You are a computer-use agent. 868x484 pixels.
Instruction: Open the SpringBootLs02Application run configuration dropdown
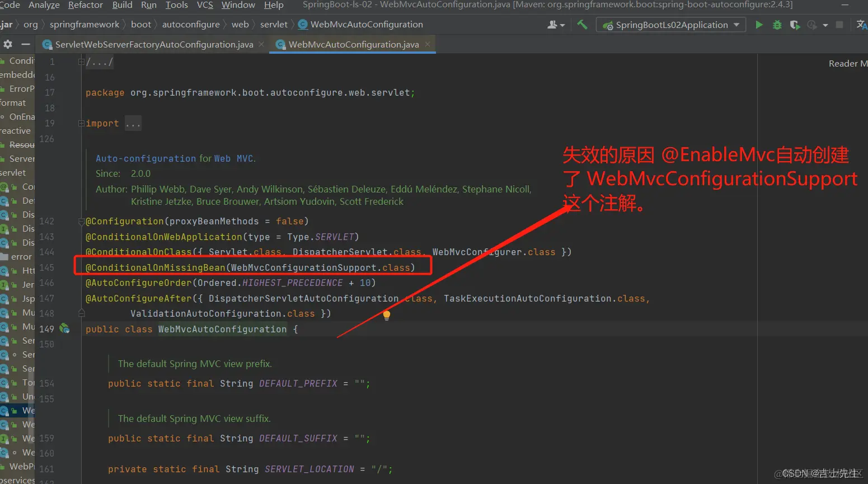point(672,25)
